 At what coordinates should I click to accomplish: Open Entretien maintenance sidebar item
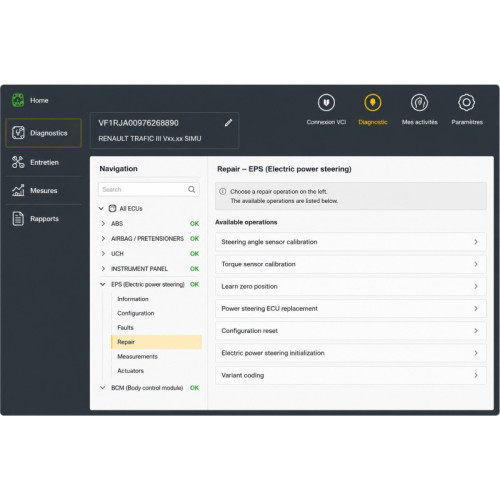click(44, 162)
